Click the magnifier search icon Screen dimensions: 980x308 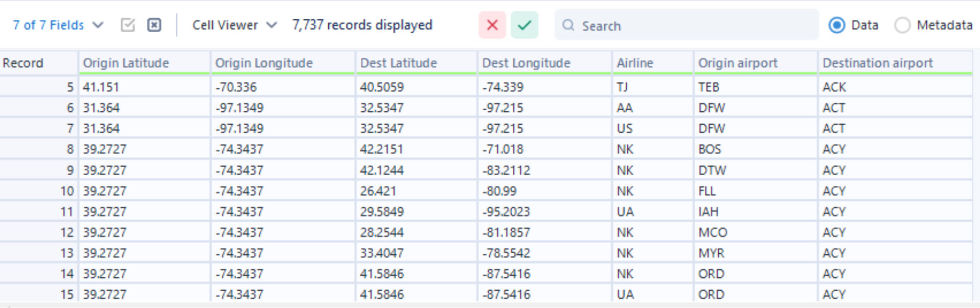coord(568,25)
